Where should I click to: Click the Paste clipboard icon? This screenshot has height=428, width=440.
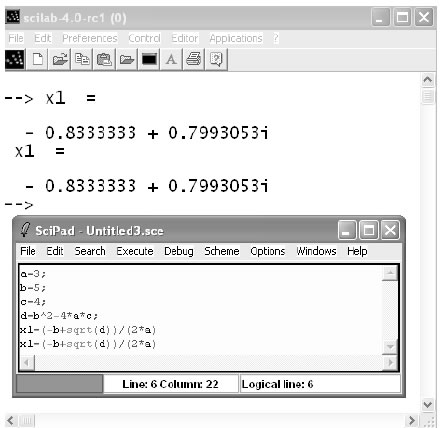(x=104, y=60)
